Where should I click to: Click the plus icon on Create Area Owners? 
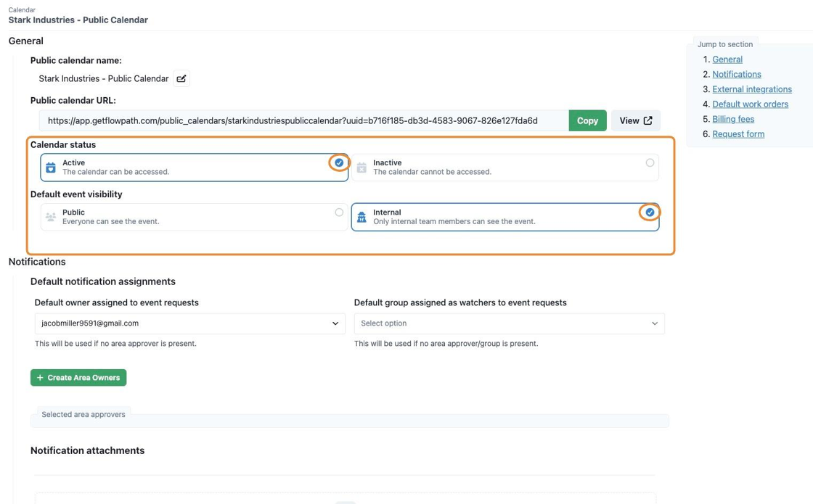click(40, 378)
